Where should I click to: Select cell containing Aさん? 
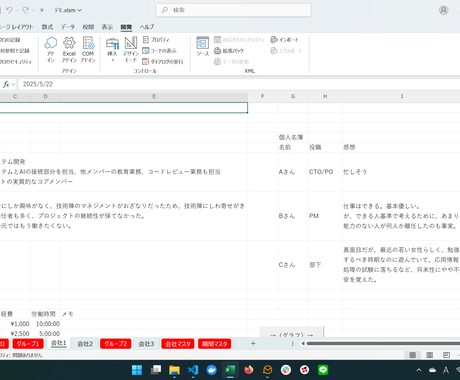point(293,172)
